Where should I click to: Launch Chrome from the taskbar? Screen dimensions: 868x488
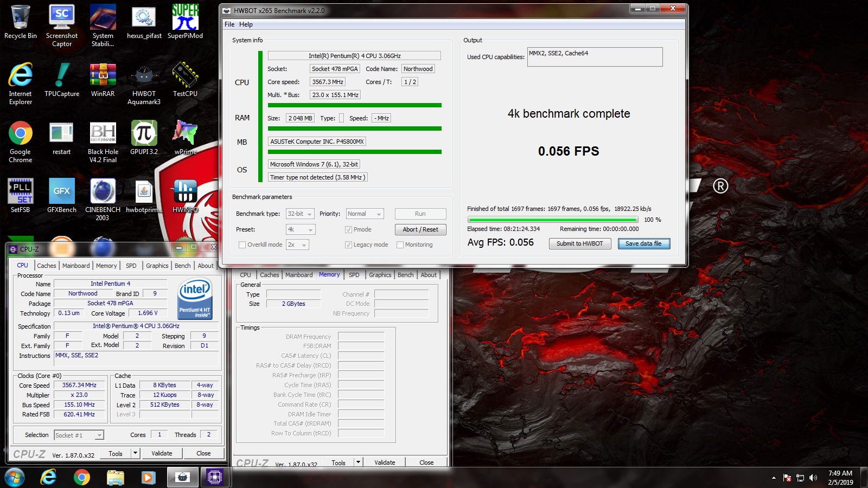click(82, 477)
